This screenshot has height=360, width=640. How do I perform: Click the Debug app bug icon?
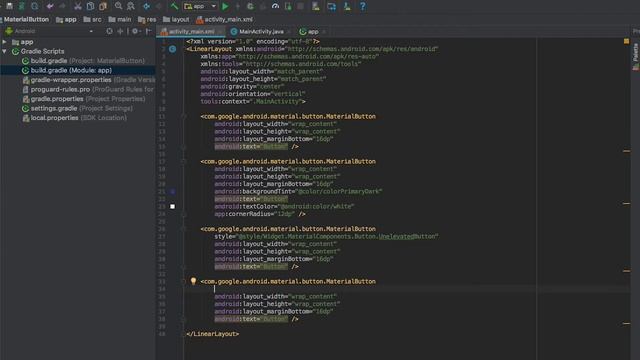(x=250, y=6)
